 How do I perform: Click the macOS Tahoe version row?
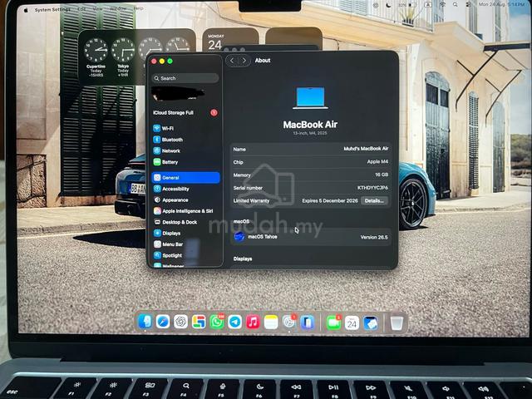pyautogui.click(x=310, y=237)
